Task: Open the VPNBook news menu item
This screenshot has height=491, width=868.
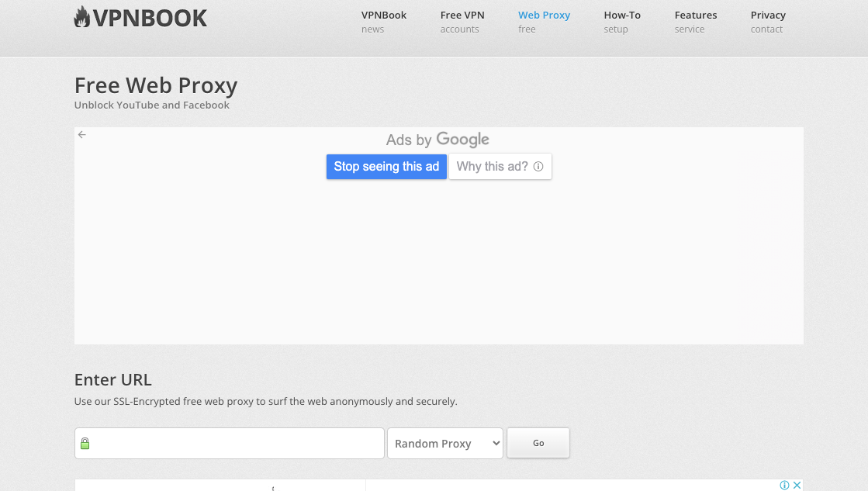Action: (x=384, y=22)
